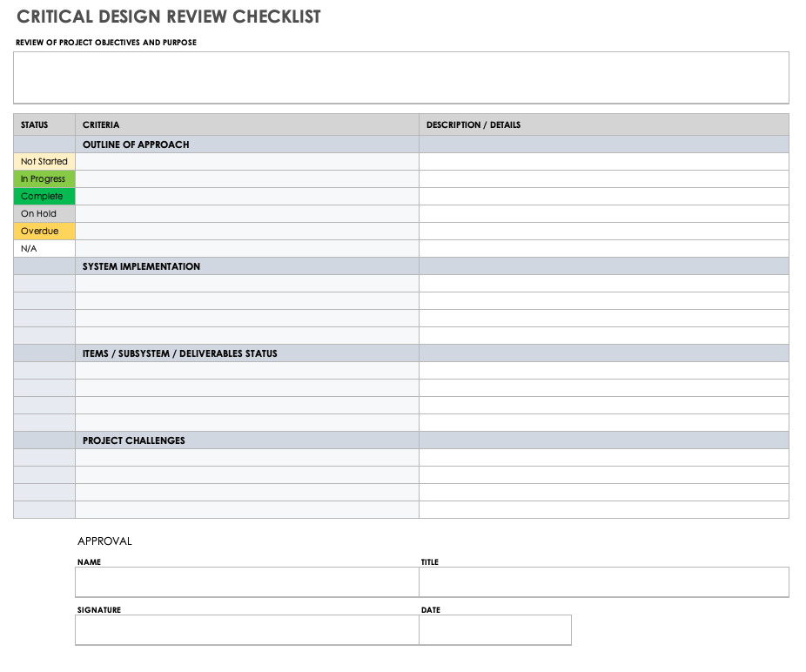The height and width of the screenshot is (672, 806).
Task: Click the 'On Hold' status cell
Action: [43, 213]
